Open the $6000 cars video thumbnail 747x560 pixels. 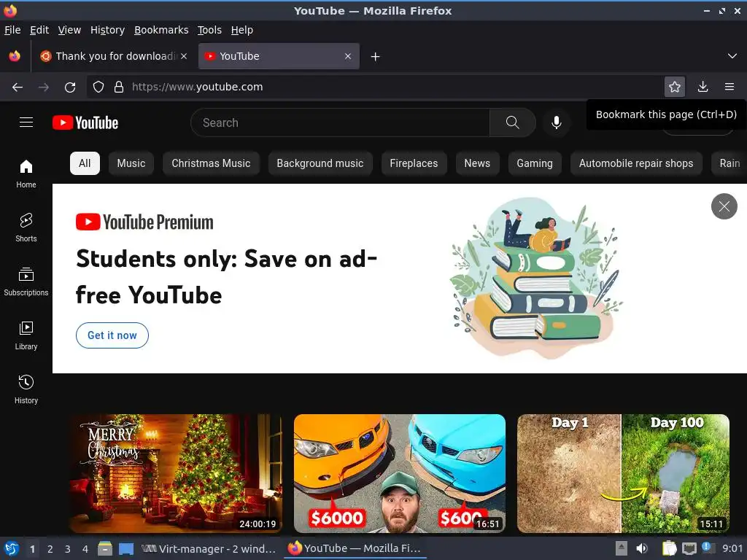click(400, 473)
